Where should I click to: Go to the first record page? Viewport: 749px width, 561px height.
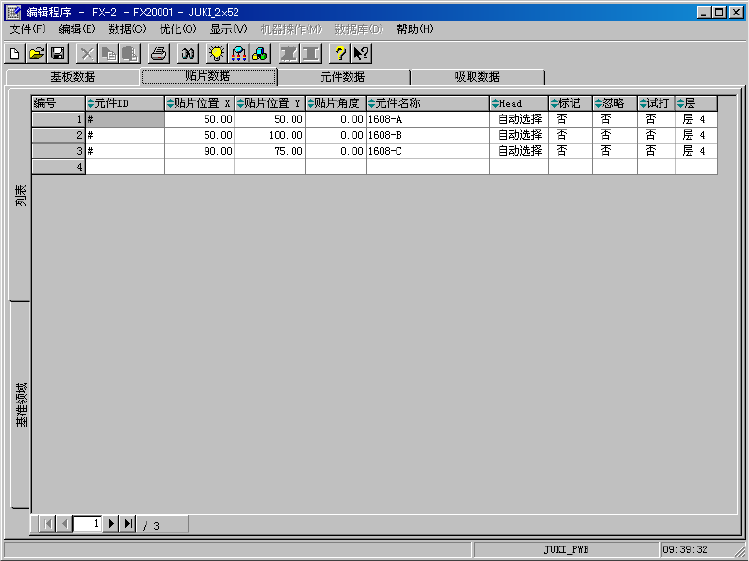click(47, 524)
